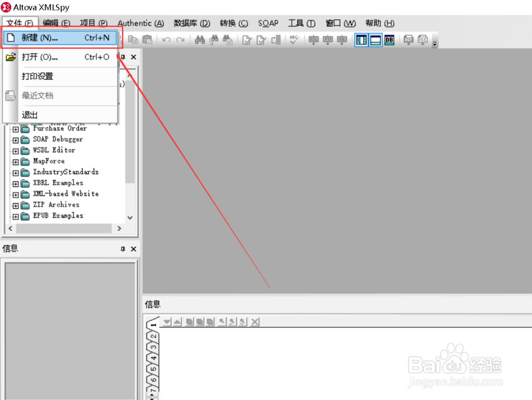Click the third copy-message icon in info panel
Viewport: 532px width, 400px height.
[210, 322]
